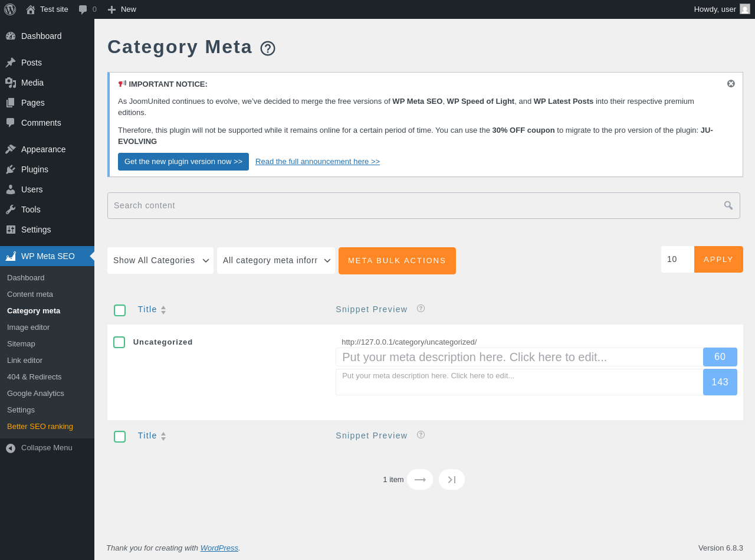Click the Search content input field
Viewport: 755px width, 560px height.
coord(413,205)
